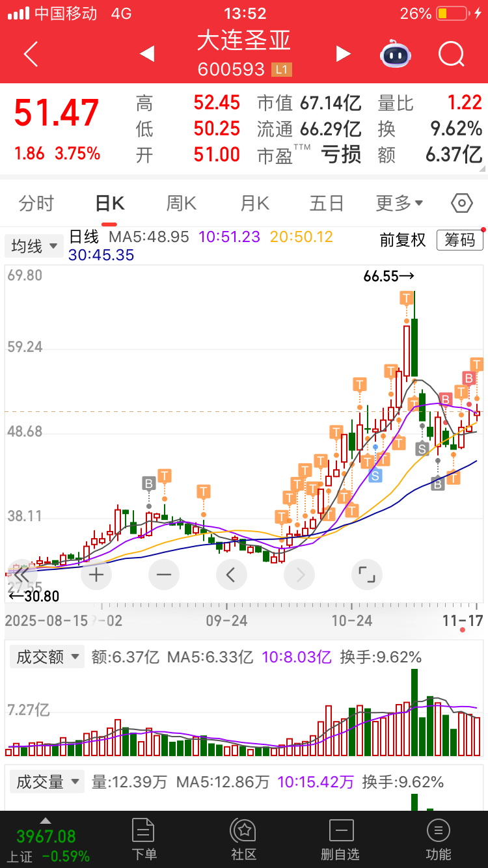Viewport: 488px width, 868px height.
Task: Open the 更多 period dropdown
Action: pyautogui.click(x=400, y=203)
